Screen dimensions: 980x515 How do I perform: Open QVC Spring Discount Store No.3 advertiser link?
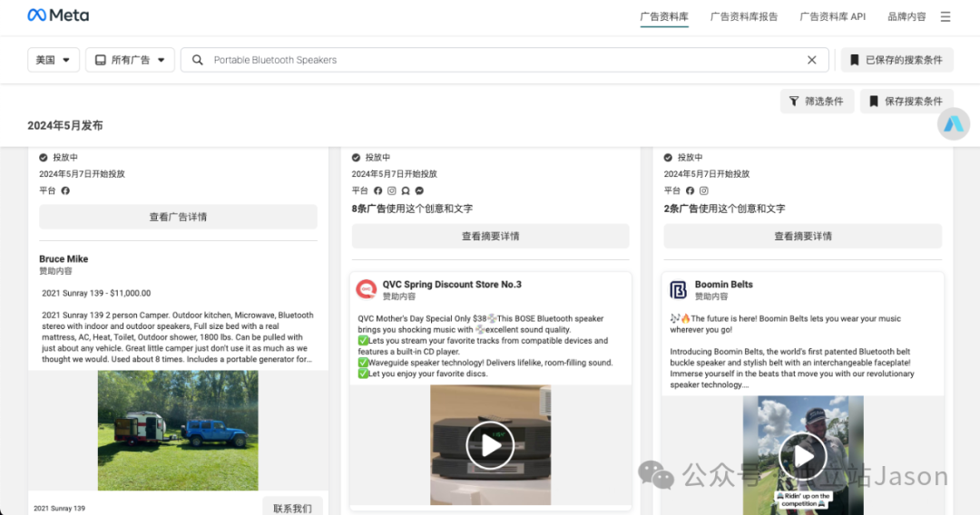point(452,284)
